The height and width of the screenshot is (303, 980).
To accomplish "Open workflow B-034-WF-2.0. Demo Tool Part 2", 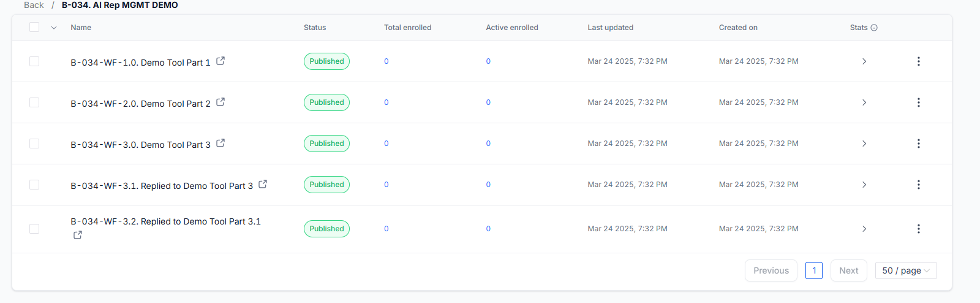I will click(140, 104).
